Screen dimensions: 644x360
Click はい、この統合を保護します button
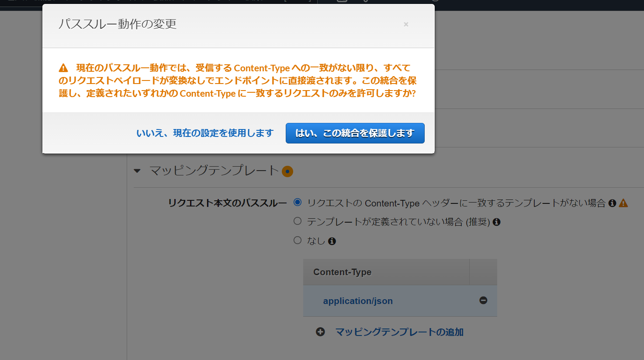click(355, 133)
